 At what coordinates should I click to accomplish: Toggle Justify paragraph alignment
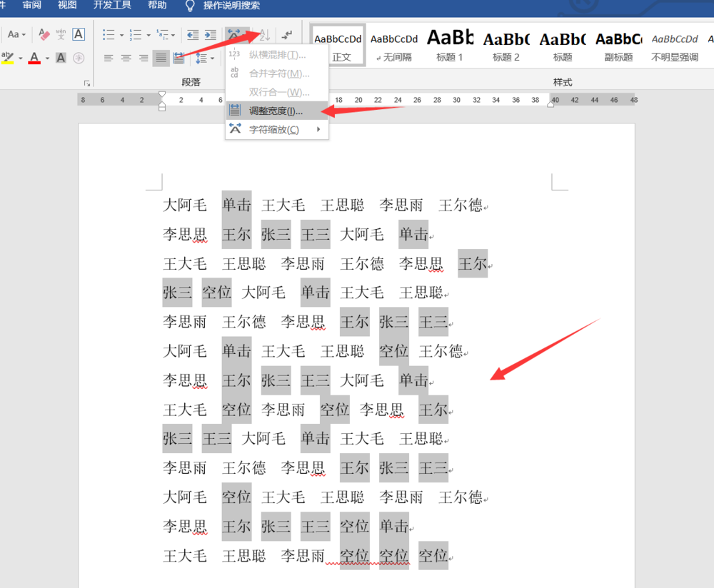pyautogui.click(x=161, y=58)
